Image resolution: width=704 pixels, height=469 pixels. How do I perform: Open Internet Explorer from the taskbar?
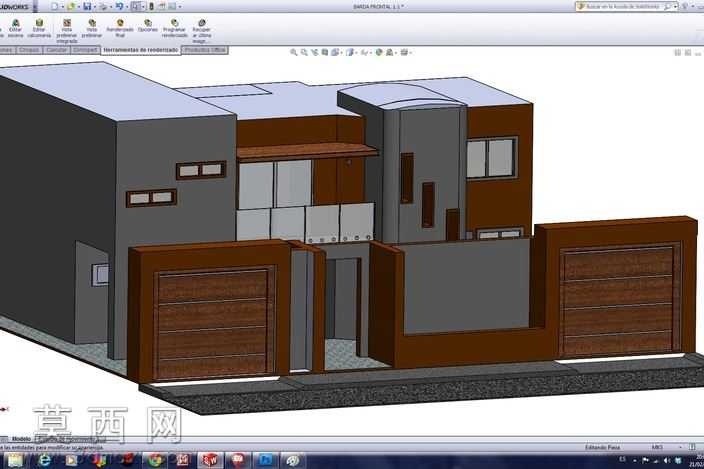pyautogui.click(x=44, y=461)
